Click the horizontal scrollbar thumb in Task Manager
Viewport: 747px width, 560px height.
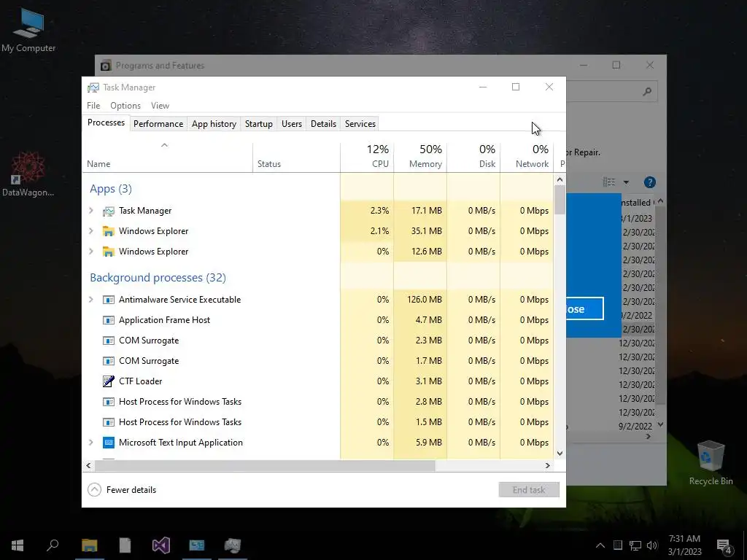[x=264, y=466]
